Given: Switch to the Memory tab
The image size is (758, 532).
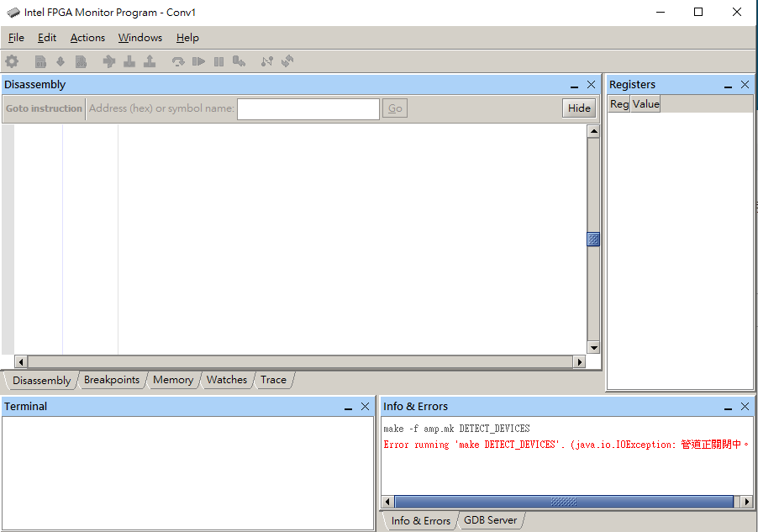Looking at the screenshot, I should (173, 380).
